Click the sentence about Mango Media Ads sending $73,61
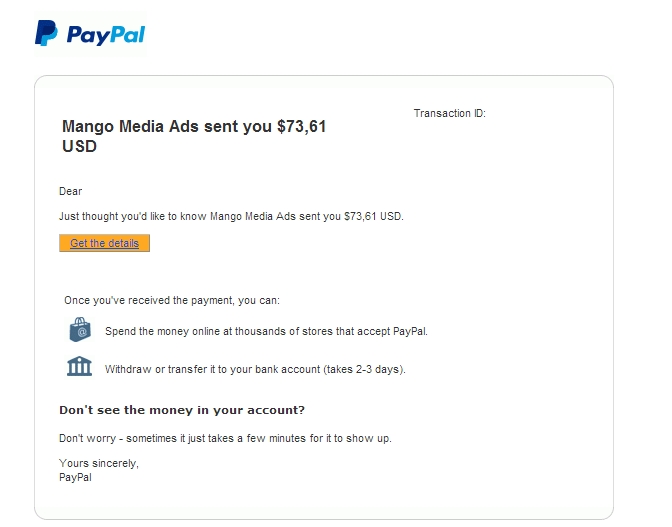The height and width of the screenshot is (527, 672). 231,216
